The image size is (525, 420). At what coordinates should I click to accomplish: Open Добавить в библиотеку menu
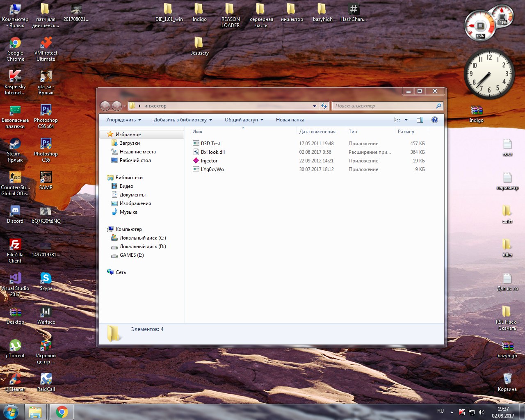coord(183,120)
